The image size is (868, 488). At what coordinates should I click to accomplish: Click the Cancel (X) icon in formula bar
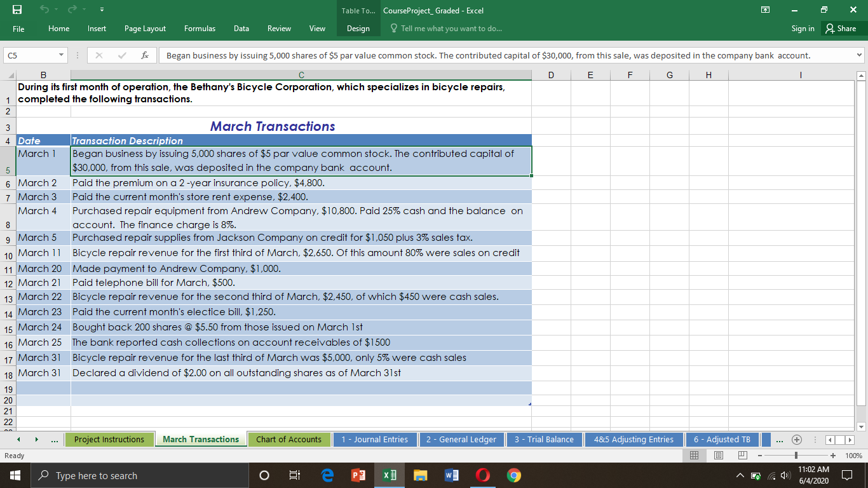coord(98,55)
